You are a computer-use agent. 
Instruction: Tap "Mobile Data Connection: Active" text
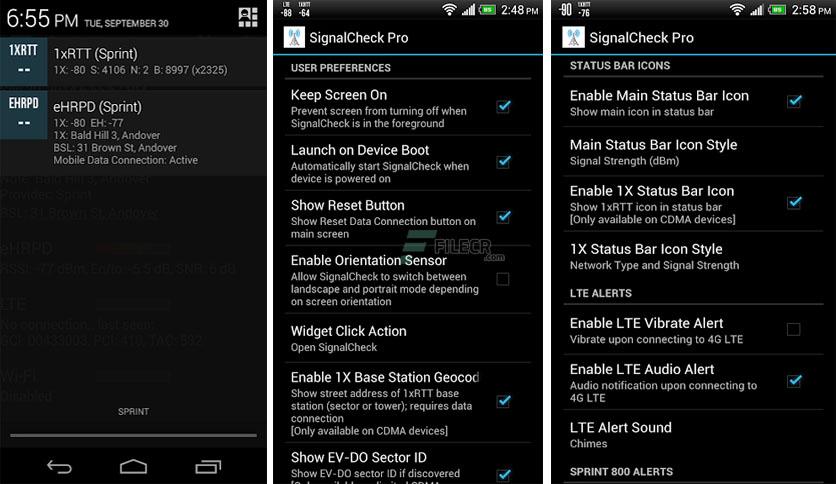pos(126,160)
